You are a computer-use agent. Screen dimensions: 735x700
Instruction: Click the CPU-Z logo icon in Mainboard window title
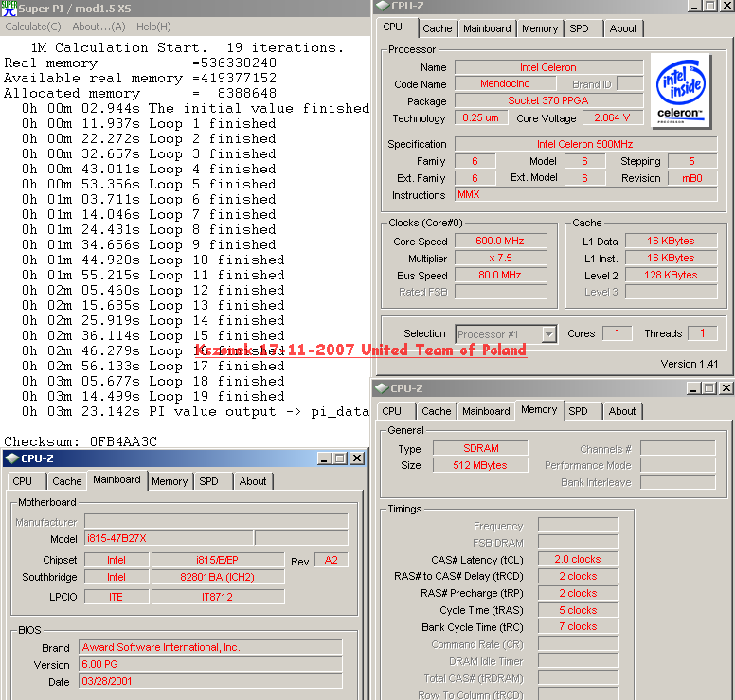pos(12,458)
